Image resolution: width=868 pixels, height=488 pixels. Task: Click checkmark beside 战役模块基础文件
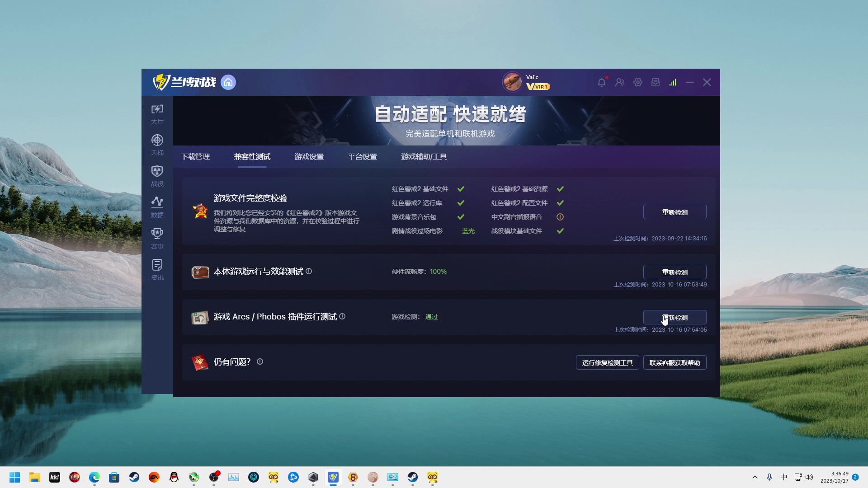[x=560, y=231]
